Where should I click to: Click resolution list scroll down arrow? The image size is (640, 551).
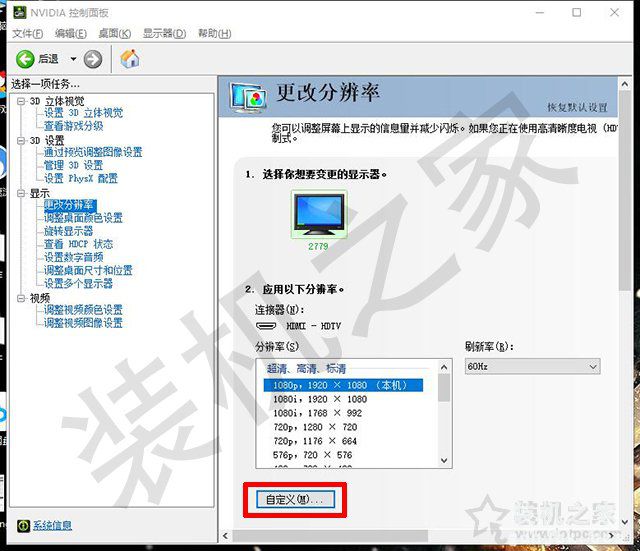pos(444,460)
